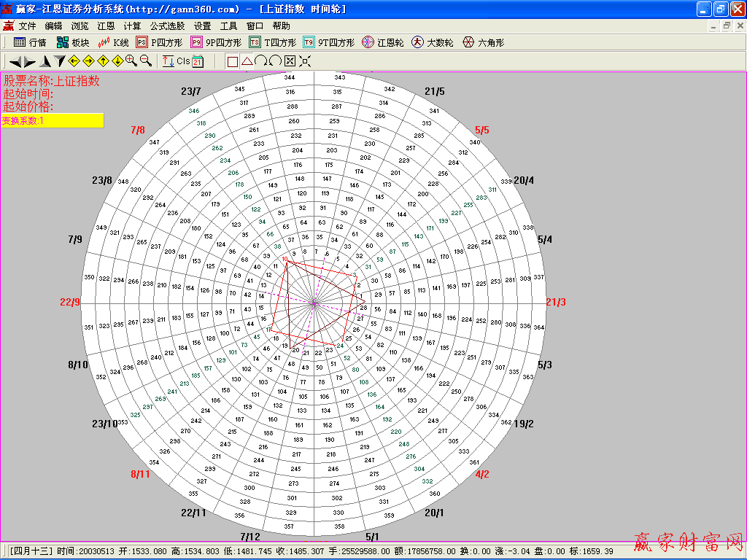Expand the 帮助 help menu
This screenshot has width=747, height=560.
pos(281,26)
